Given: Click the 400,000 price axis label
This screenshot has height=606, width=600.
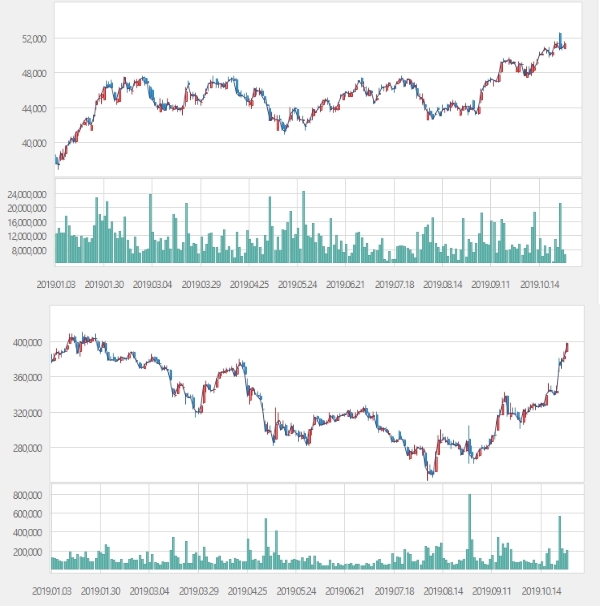Looking at the screenshot, I should pyautogui.click(x=29, y=342).
